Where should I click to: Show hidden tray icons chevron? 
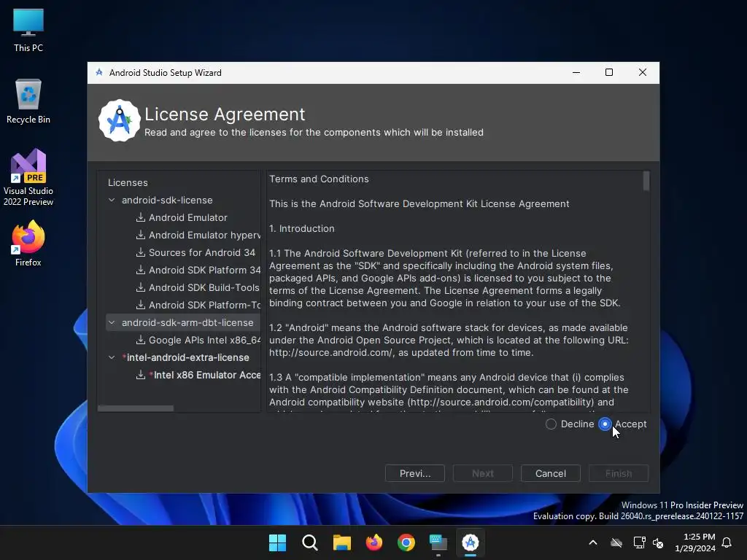pos(593,542)
